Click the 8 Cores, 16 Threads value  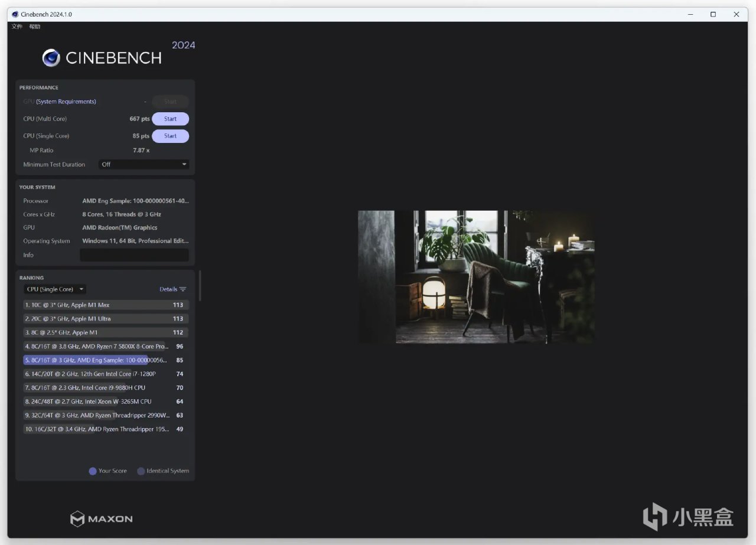pos(122,214)
